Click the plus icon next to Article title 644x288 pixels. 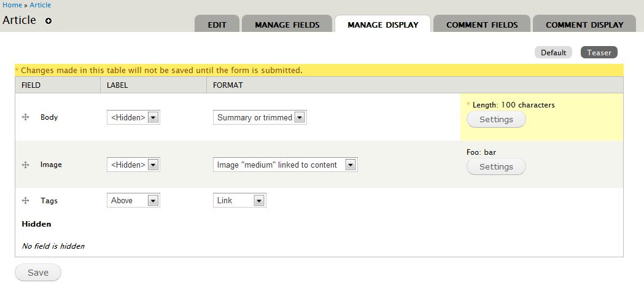coord(48,21)
